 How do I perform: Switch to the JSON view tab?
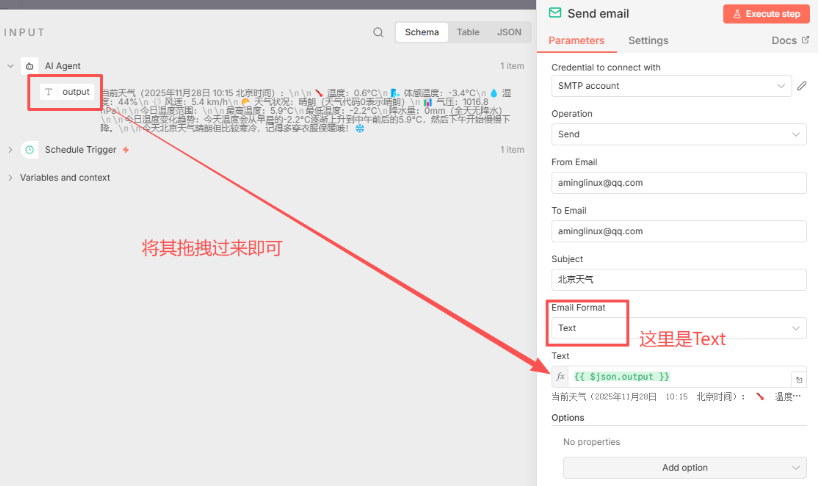click(x=509, y=32)
